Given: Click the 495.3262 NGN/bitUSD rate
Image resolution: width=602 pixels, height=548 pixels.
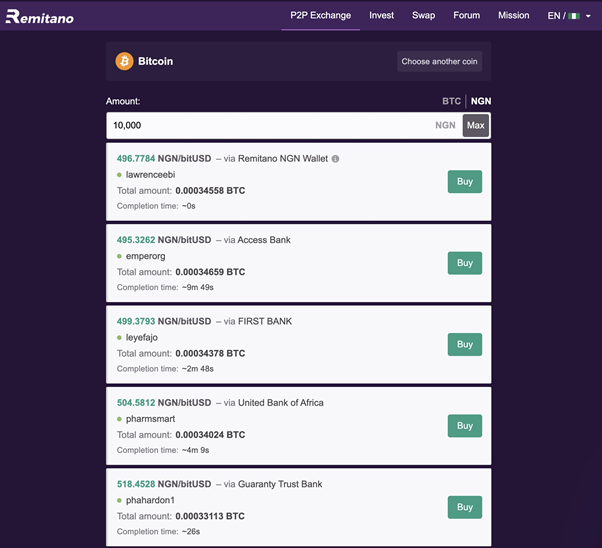Looking at the screenshot, I should (164, 240).
